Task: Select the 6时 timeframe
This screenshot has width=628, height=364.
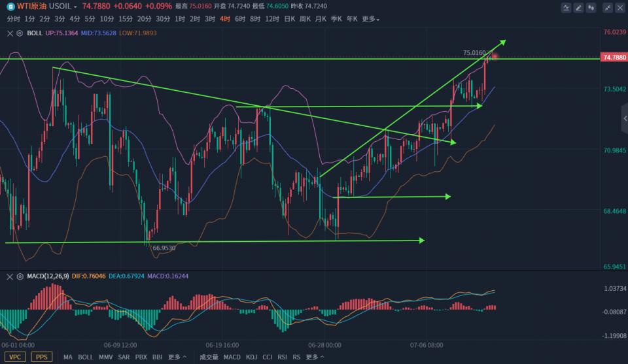Action: point(240,19)
